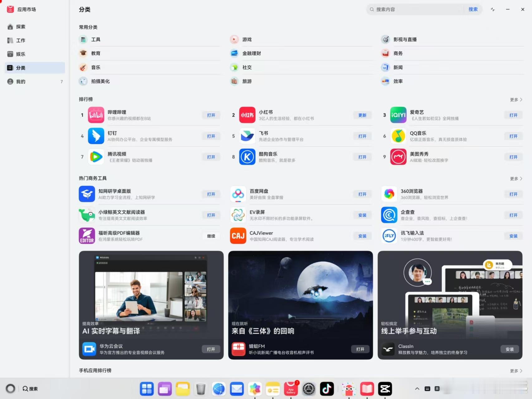Open the 哔哩哔哩 app with 打开
Viewport: 532px width, 399px height.
[x=211, y=115]
